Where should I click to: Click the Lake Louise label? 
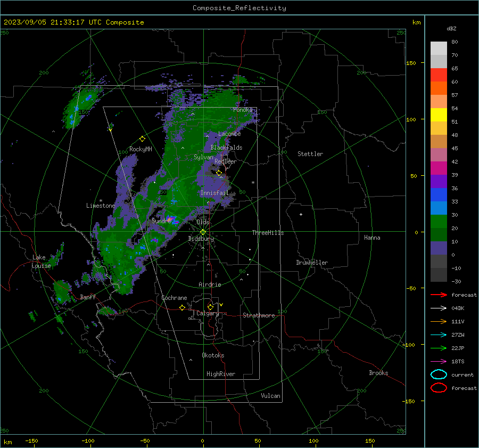(x=41, y=262)
